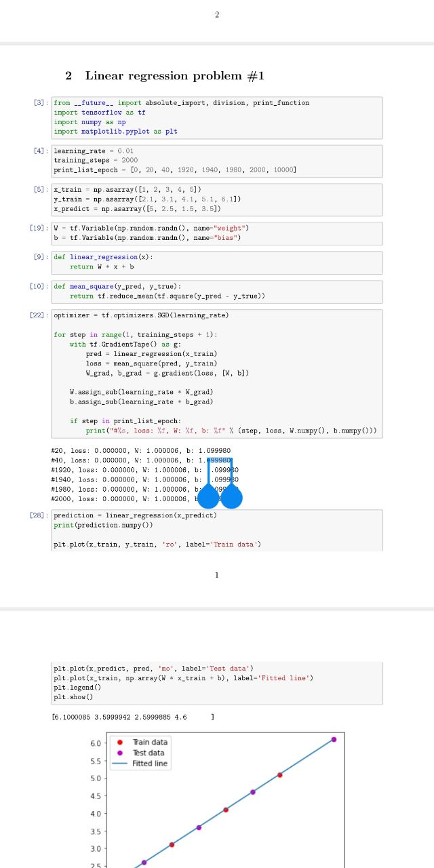Screen dimensions: 434x868
Task: Tap the 'optimizer = tf.optimizers.SGD' line
Action: [x=142, y=315]
